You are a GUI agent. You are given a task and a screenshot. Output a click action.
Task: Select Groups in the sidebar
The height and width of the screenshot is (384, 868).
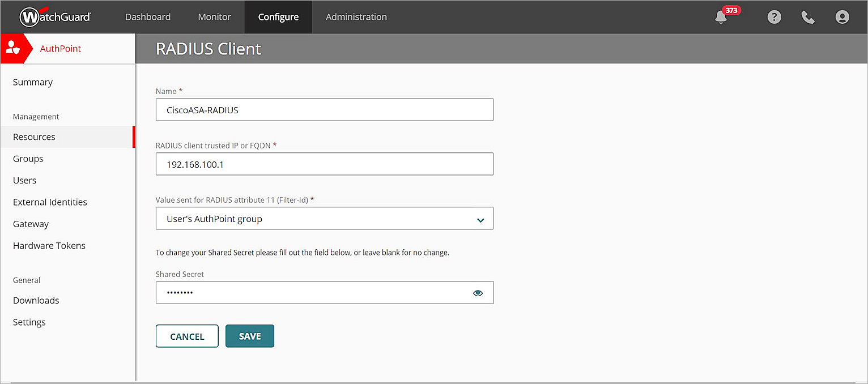[28, 159]
